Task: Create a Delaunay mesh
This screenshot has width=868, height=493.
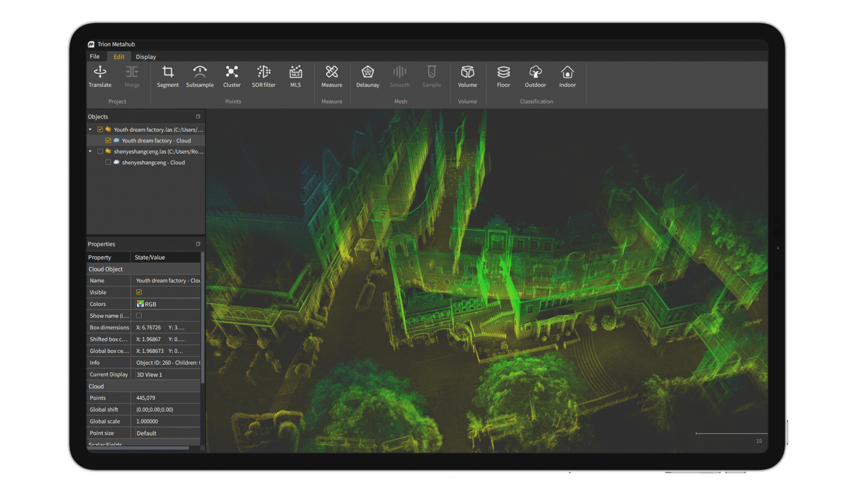Action: click(367, 76)
